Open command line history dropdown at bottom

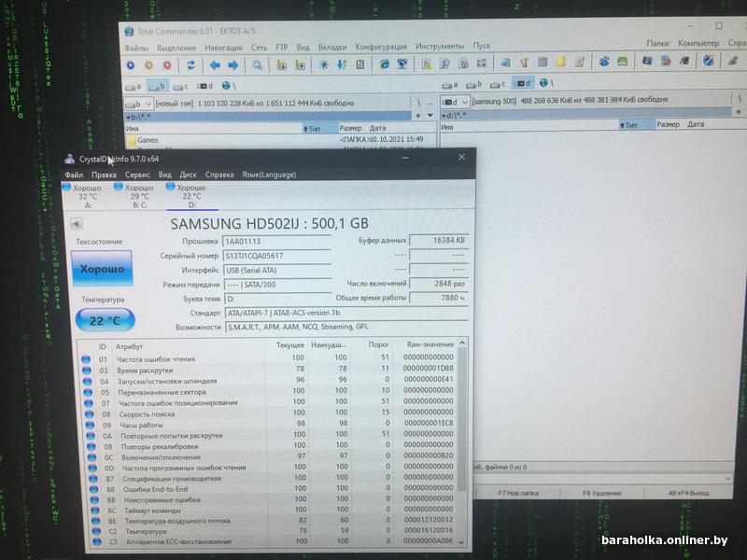tap(727, 479)
